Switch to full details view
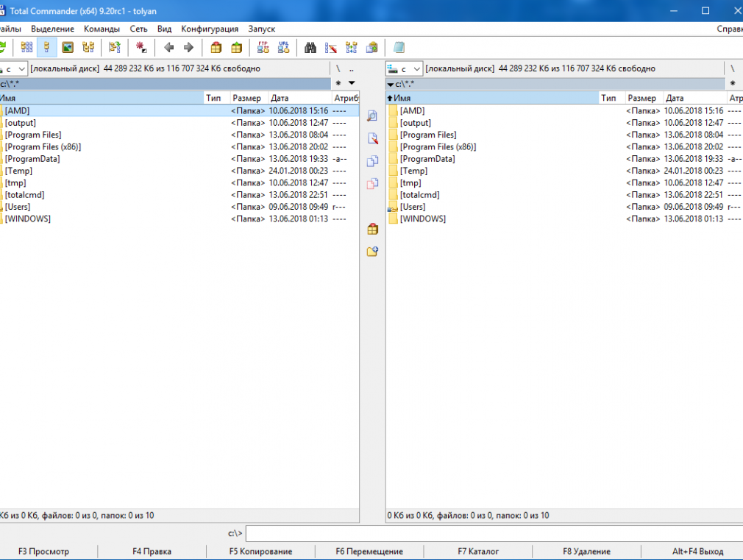The width and height of the screenshot is (743, 560). 46,47
